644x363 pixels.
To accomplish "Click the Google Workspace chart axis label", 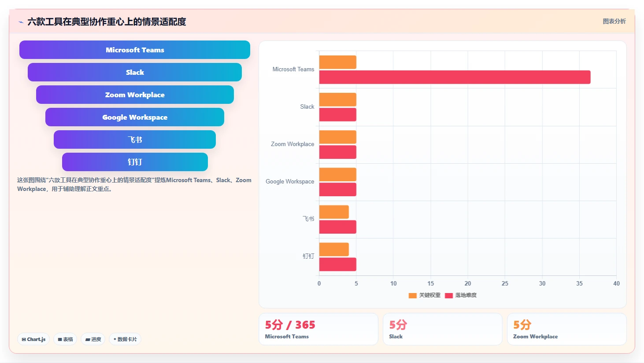I will point(290,181).
